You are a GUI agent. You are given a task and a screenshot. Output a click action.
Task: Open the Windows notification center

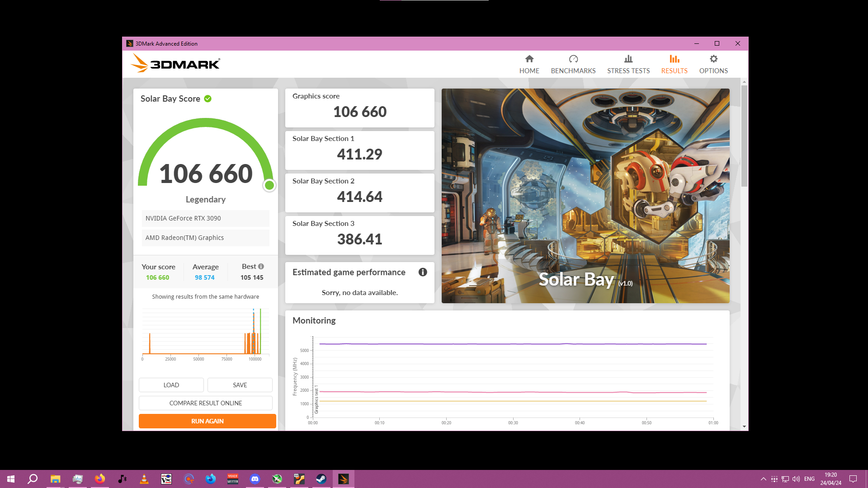point(853,479)
